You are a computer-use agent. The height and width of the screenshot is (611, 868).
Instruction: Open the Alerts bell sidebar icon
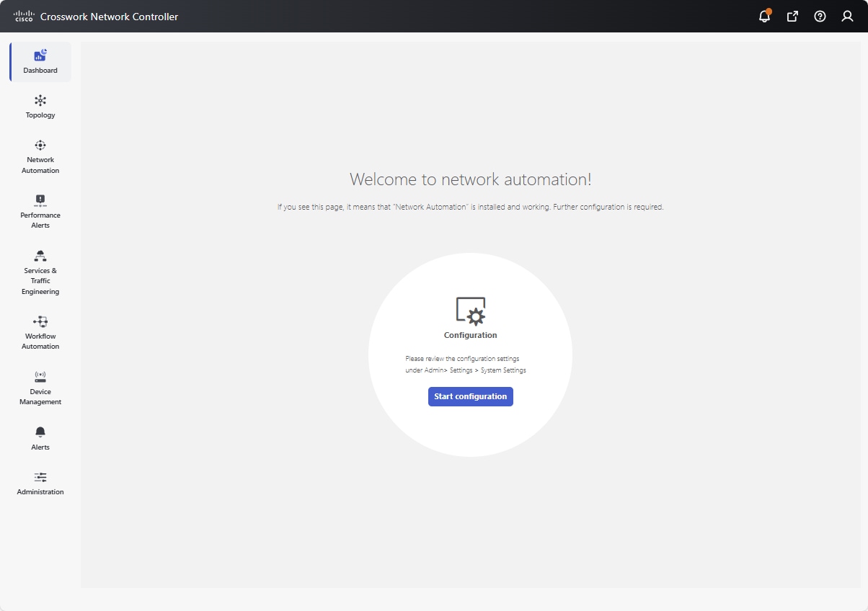point(40,432)
